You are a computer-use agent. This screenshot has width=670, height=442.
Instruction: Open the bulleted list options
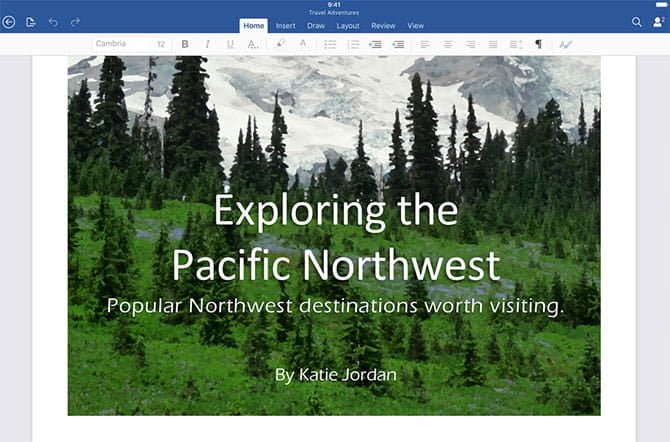(x=331, y=44)
